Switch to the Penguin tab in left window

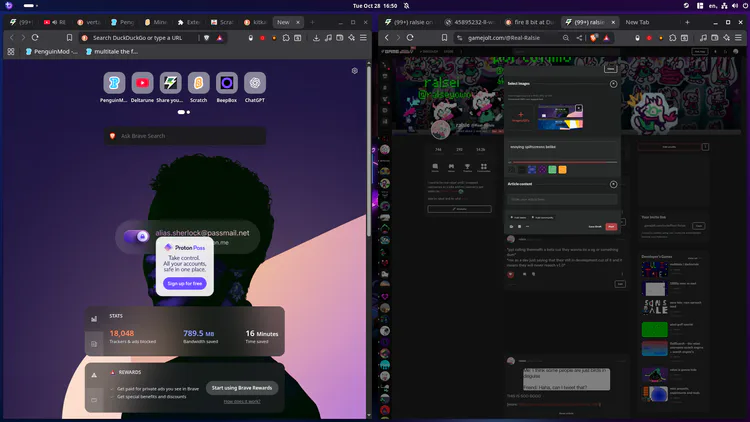coord(122,22)
